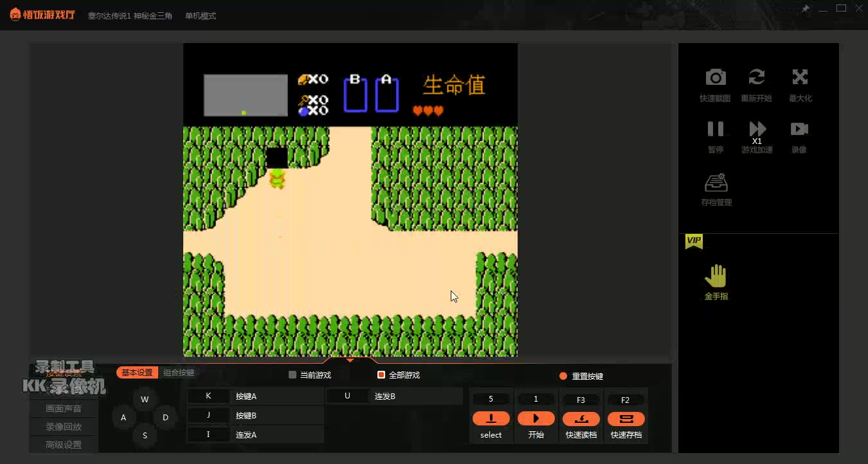
Task: Collapse the settings panel with the orange arrow
Action: [x=350, y=360]
